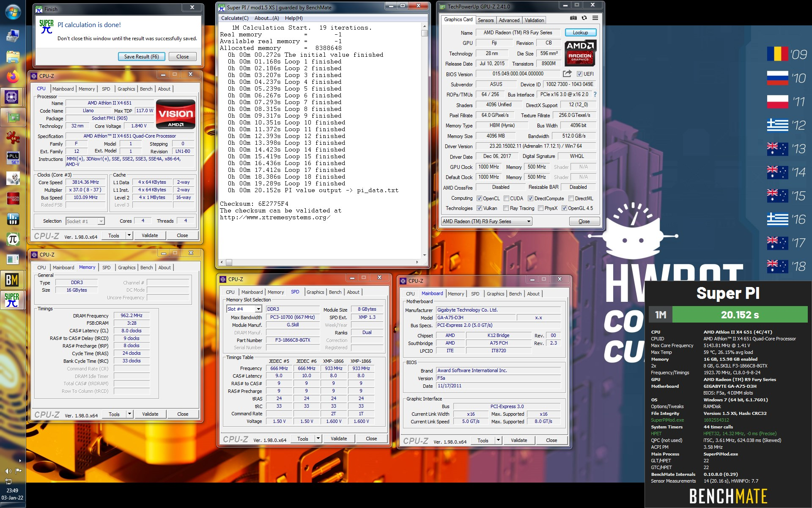Click the AMD Radeon Graphics logo in GPU-Z
Screen dimensions: 812x508
(x=580, y=53)
